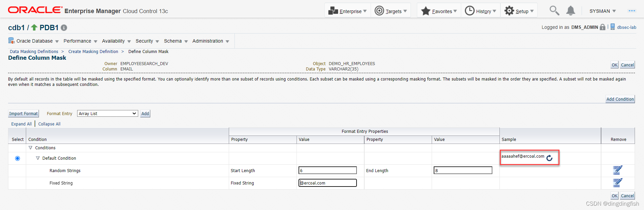Click the bottom Cancel button
Image resolution: width=644 pixels, height=210 pixels.
[627, 196]
